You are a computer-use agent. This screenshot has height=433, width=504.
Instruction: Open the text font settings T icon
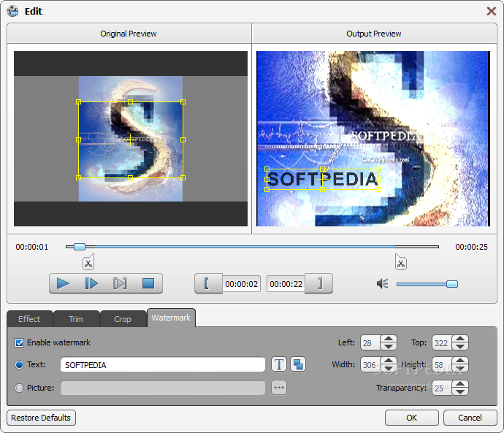click(x=279, y=364)
